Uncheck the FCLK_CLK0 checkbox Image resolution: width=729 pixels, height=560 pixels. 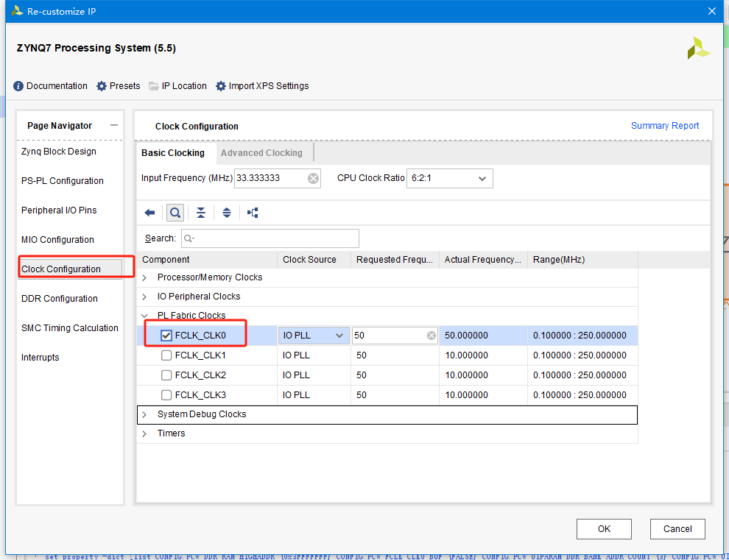click(166, 336)
